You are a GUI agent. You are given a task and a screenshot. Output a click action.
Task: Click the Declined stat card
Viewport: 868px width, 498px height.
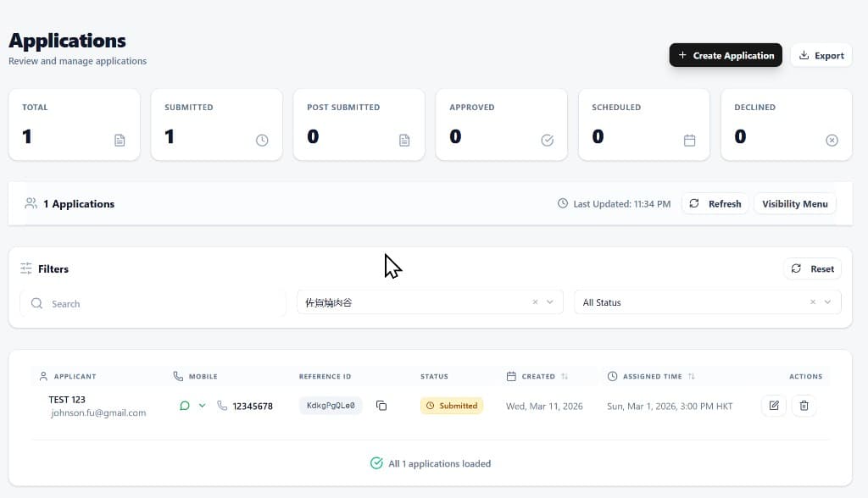(x=786, y=125)
